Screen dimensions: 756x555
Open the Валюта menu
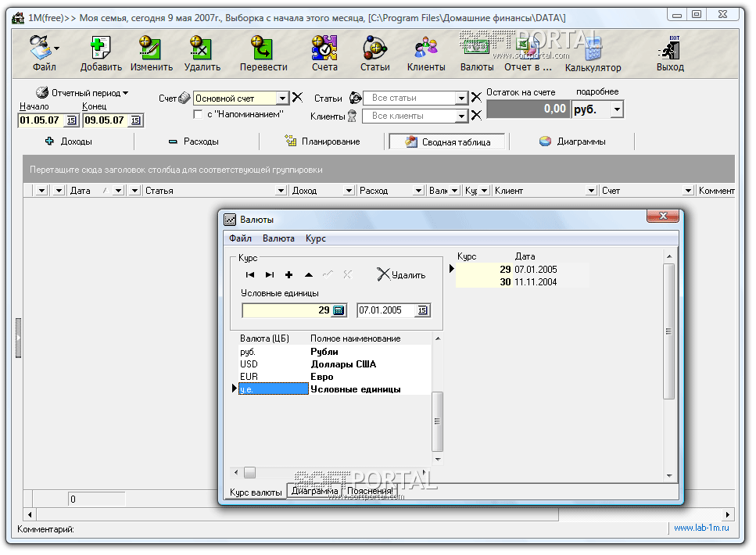(278, 238)
